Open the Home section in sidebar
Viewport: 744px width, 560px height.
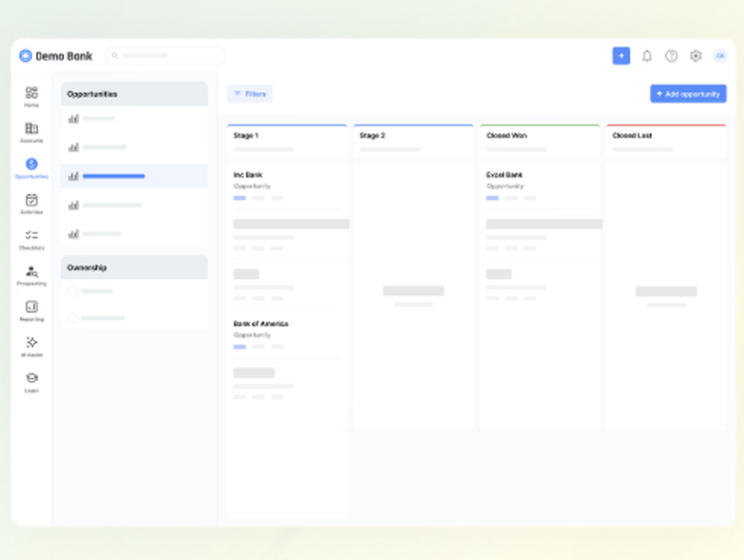31,96
